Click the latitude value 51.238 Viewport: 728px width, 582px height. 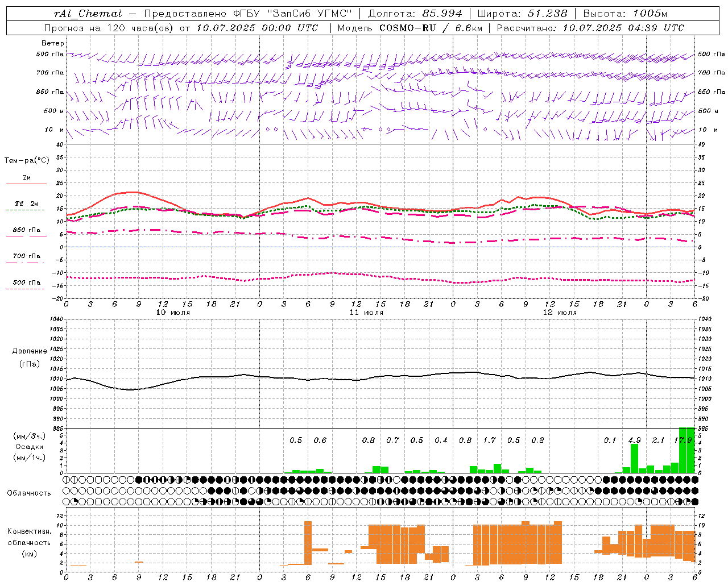coord(548,14)
